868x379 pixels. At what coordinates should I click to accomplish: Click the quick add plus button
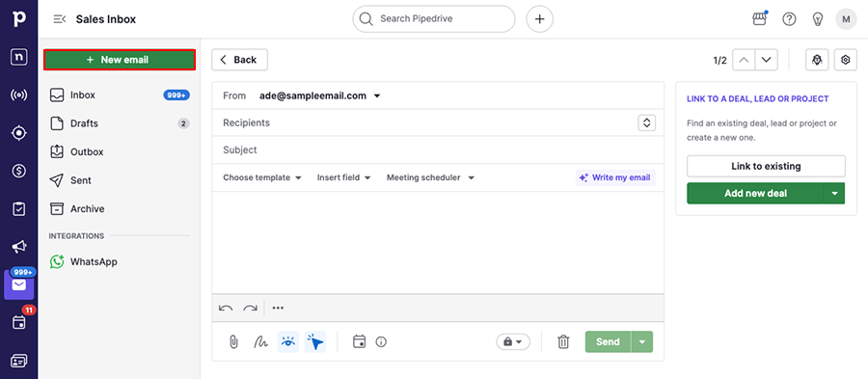pyautogui.click(x=540, y=19)
